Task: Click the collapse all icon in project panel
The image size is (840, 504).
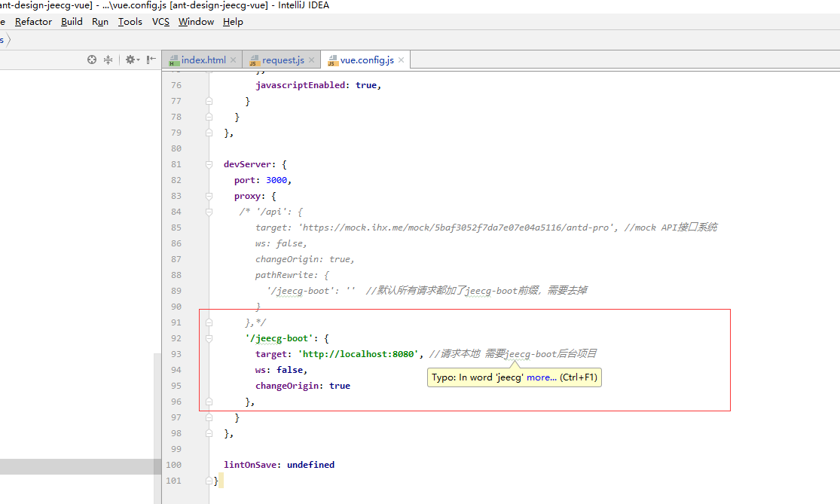Action: point(108,60)
